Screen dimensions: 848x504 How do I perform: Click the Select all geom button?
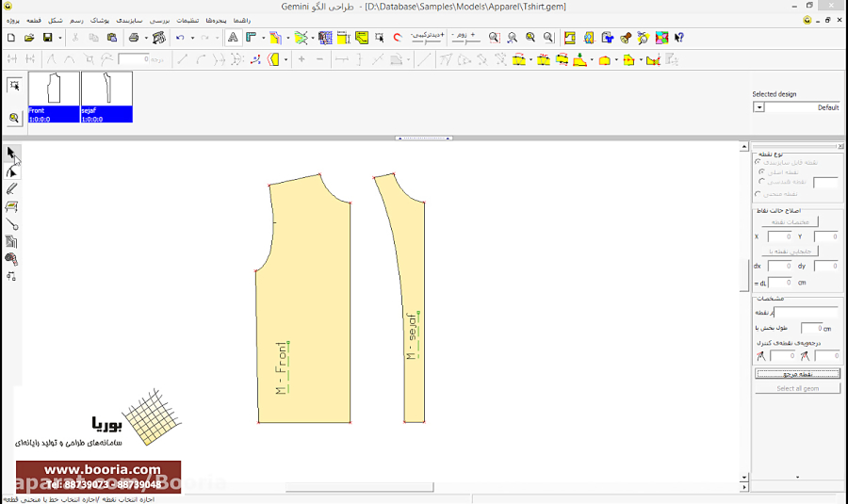click(797, 388)
